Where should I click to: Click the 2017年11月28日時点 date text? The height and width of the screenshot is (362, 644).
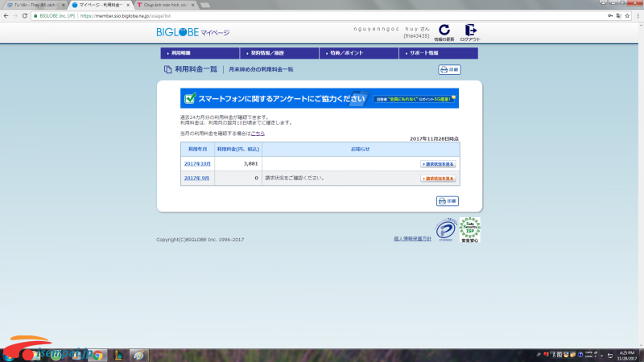pyautogui.click(x=434, y=138)
